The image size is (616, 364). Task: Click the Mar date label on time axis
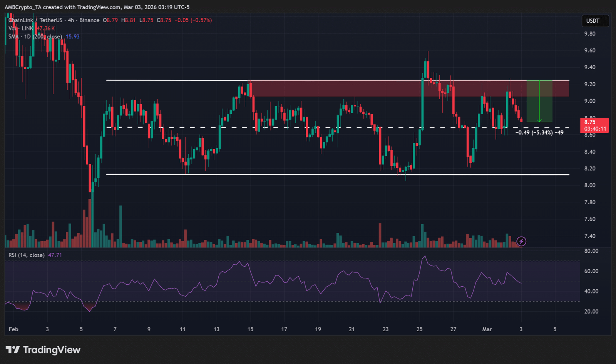pyautogui.click(x=487, y=329)
